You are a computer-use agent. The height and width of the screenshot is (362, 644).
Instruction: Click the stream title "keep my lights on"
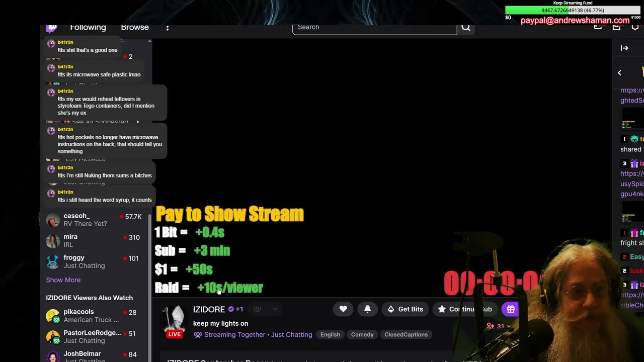(x=220, y=324)
